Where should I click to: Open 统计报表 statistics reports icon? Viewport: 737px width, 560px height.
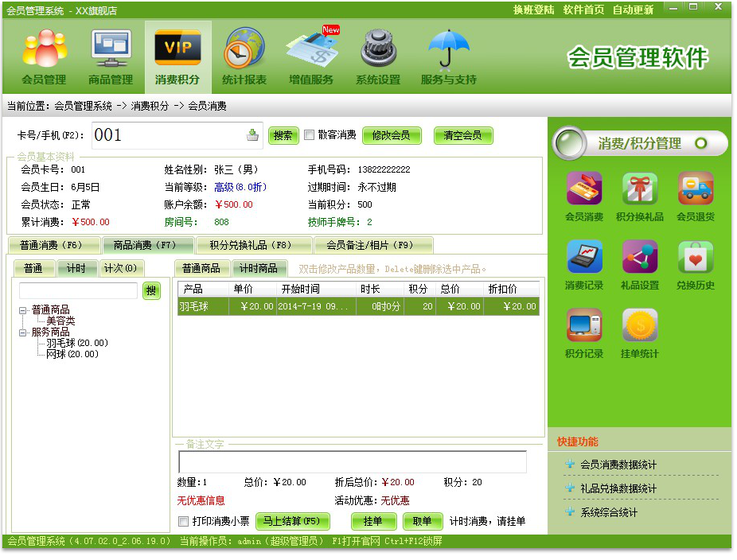(x=244, y=56)
